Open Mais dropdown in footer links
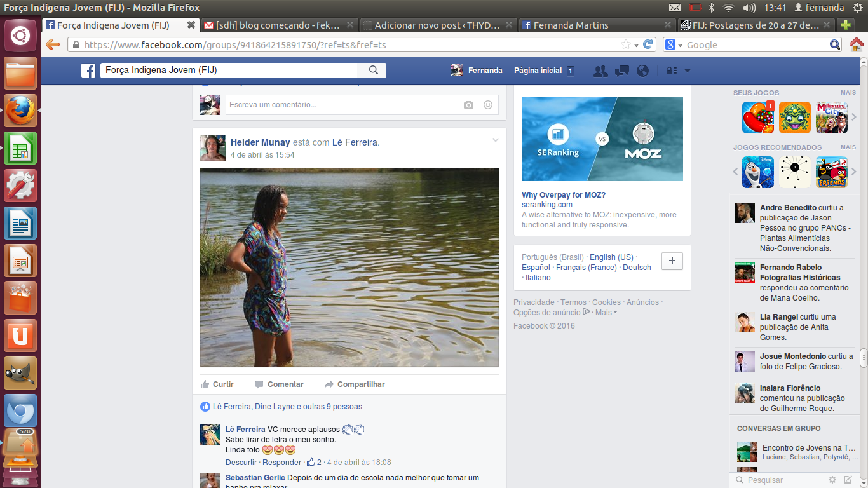 click(x=606, y=313)
